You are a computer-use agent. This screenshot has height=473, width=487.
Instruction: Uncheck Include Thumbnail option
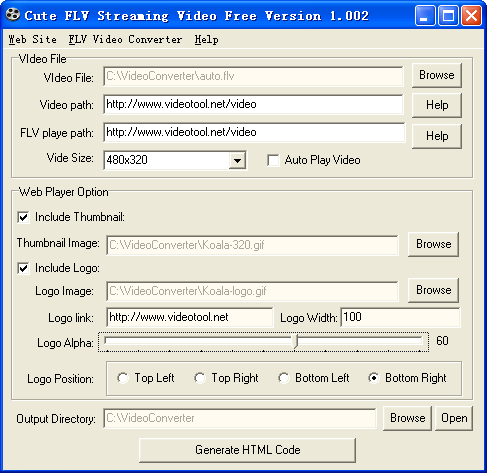coord(23,217)
